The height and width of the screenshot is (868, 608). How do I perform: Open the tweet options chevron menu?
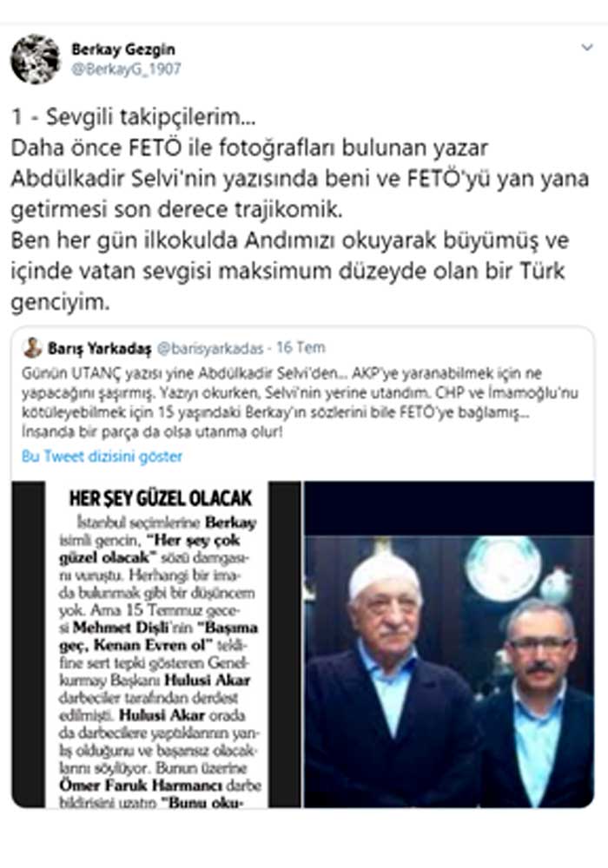click(x=587, y=48)
